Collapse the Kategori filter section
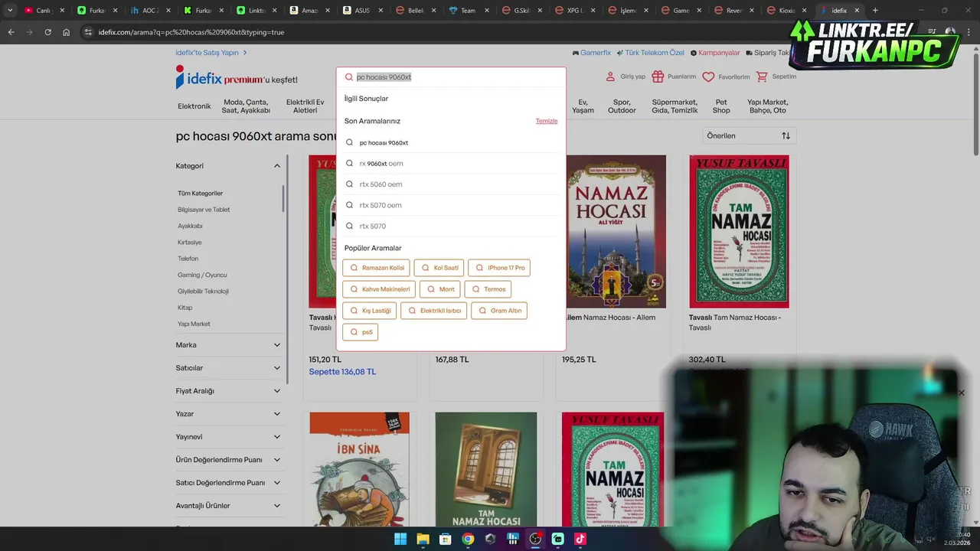 [277, 166]
